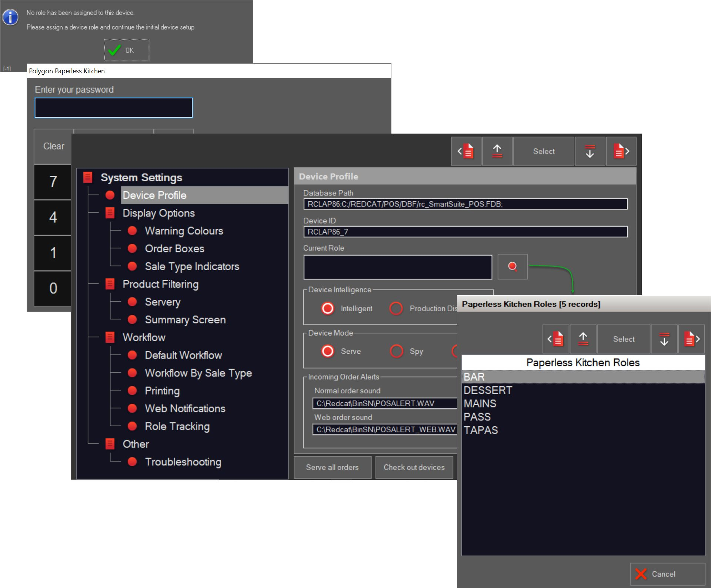The width and height of the screenshot is (711, 588).
Task: Collapse the Product Filtering node icon
Action: [110, 284]
